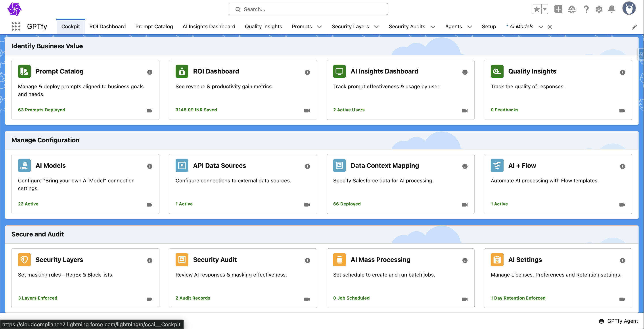This screenshot has width=644, height=329.
Task: Click the Prompt Catalog card icon
Action: (x=24, y=72)
